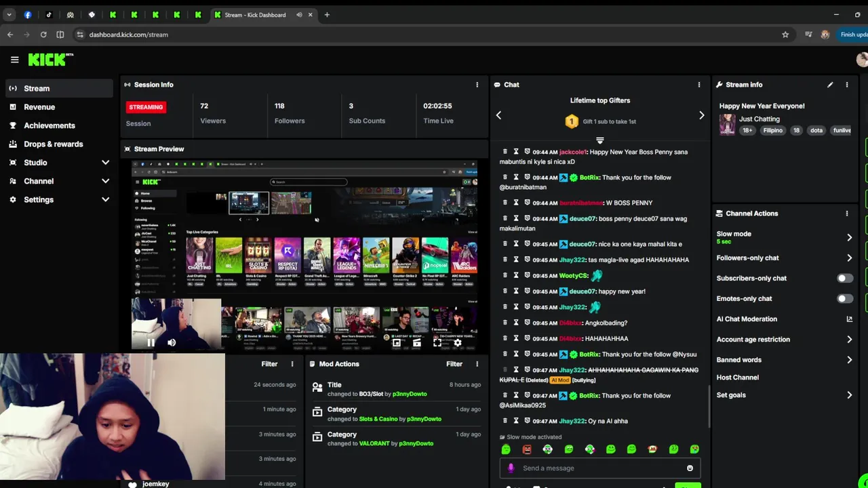
Task: Click the Just Chatting category in Stream info
Action: pyautogui.click(x=759, y=119)
